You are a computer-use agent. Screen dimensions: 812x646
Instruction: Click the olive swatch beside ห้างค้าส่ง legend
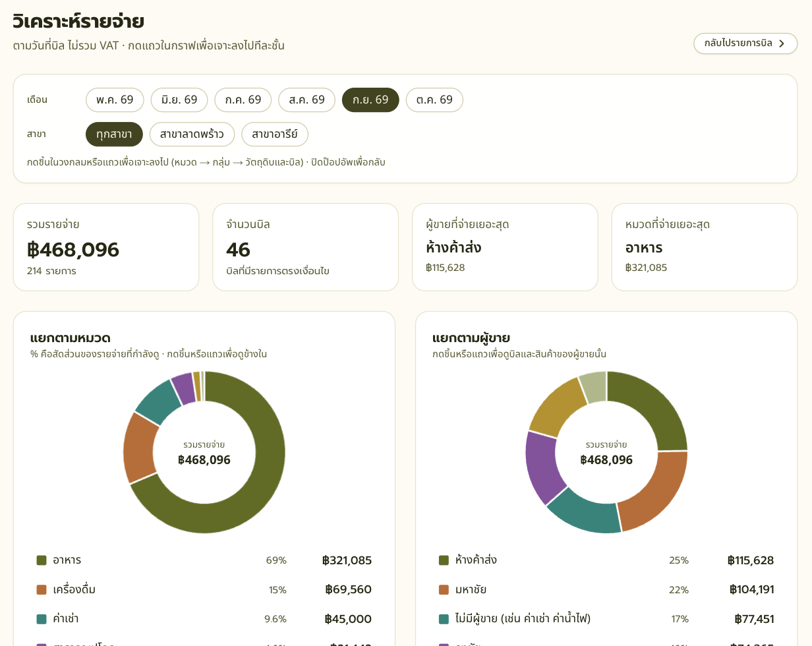444,560
